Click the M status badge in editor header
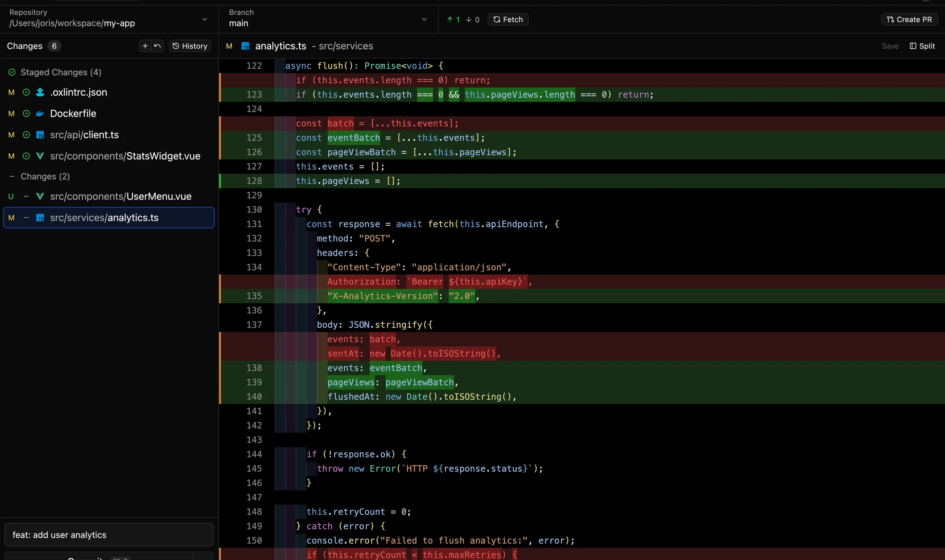Viewport: 945px width, 560px height. click(x=229, y=46)
